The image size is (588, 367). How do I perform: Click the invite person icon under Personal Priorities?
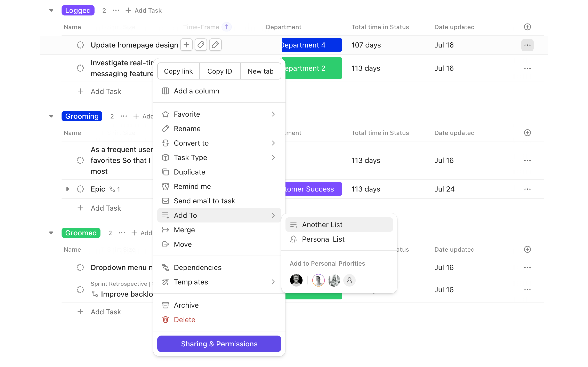tap(349, 281)
